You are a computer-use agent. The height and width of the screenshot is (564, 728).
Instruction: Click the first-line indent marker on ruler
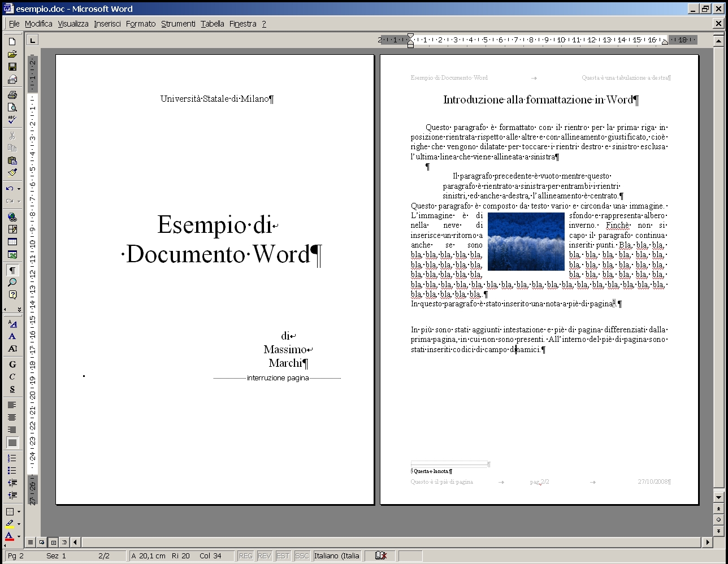410,37
